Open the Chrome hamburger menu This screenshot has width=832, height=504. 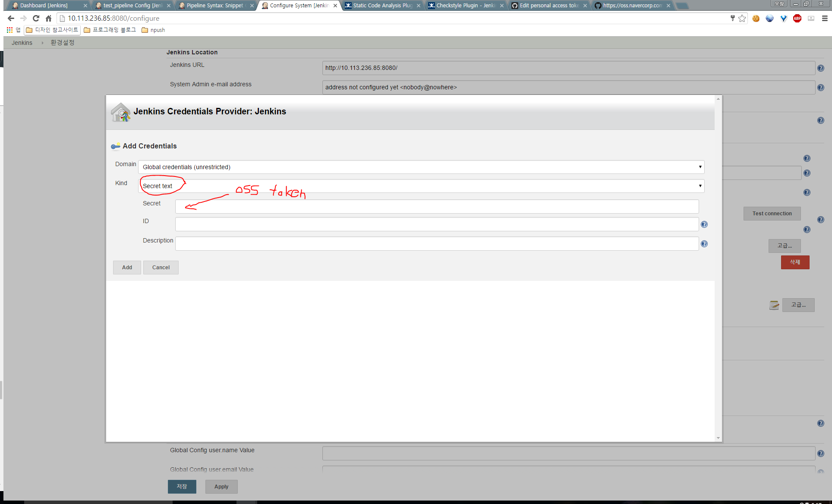point(824,18)
